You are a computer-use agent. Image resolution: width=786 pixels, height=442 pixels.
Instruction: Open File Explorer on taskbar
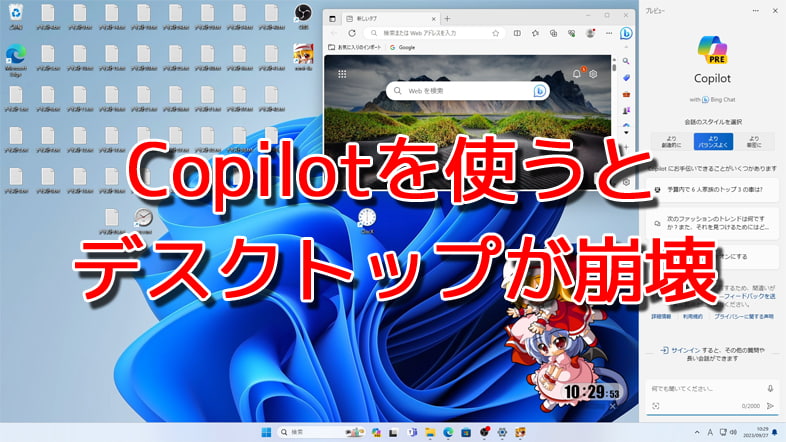[x=430, y=432]
